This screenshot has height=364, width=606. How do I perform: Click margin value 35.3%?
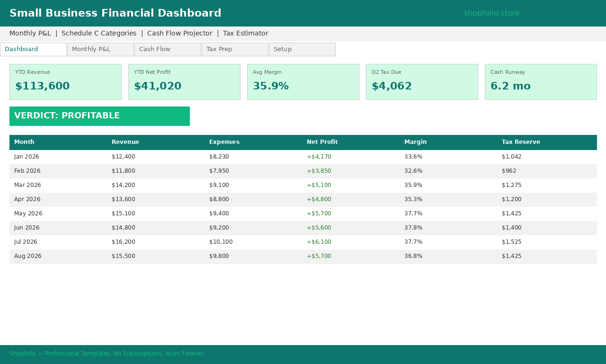[x=413, y=199]
